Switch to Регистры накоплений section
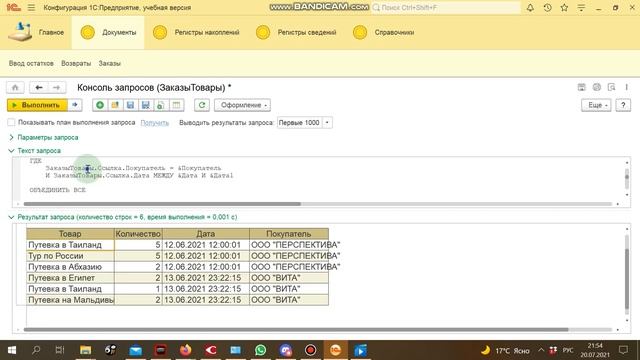The height and width of the screenshot is (360, 640). [196, 32]
